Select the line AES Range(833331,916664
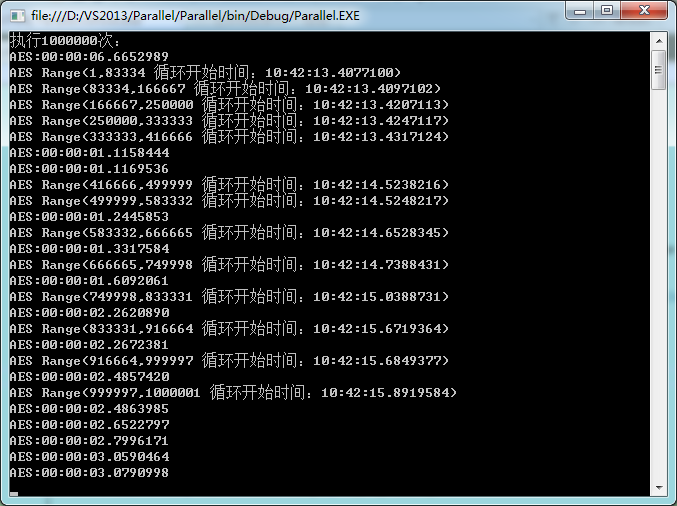The height and width of the screenshot is (506, 677). (229, 329)
